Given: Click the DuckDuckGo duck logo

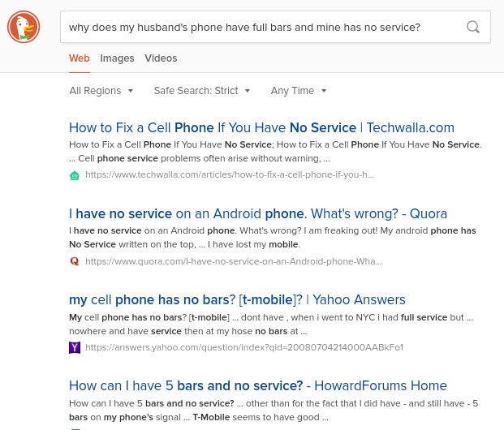Looking at the screenshot, I should coord(24,27).
